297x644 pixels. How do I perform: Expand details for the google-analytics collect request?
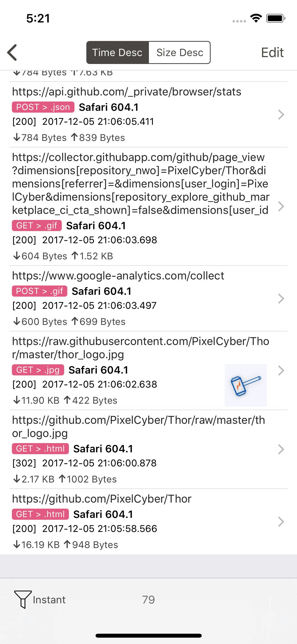coord(281,298)
